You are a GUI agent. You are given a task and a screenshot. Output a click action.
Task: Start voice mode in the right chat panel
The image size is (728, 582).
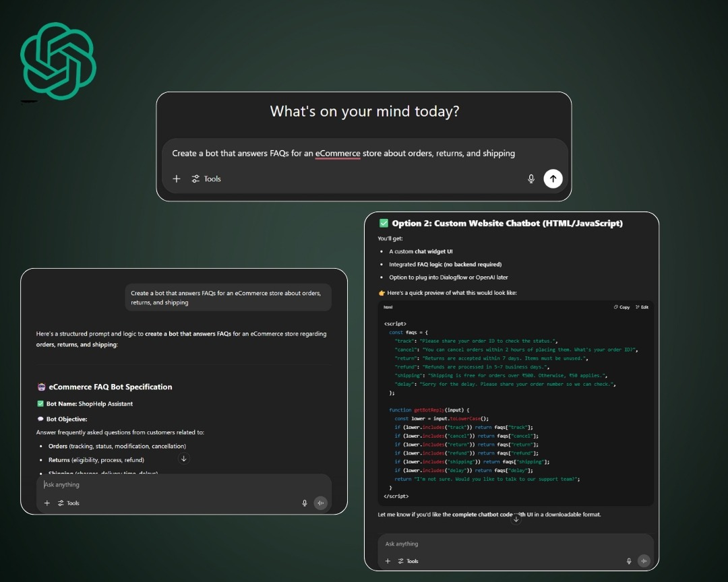pos(644,560)
